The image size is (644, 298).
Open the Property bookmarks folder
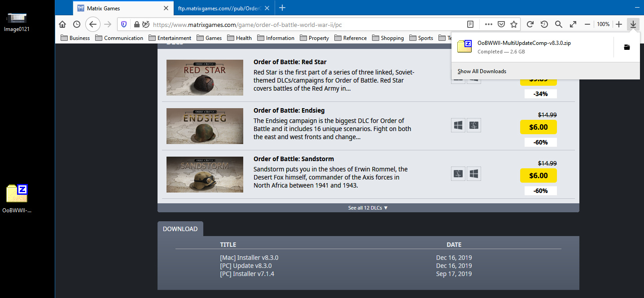pyautogui.click(x=314, y=38)
